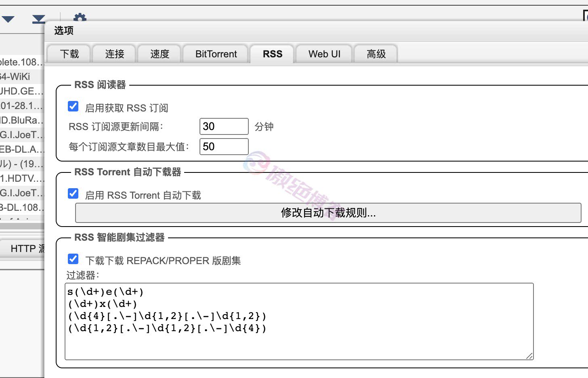Switch to the 下载 tab
The height and width of the screenshot is (378, 588).
(x=68, y=54)
